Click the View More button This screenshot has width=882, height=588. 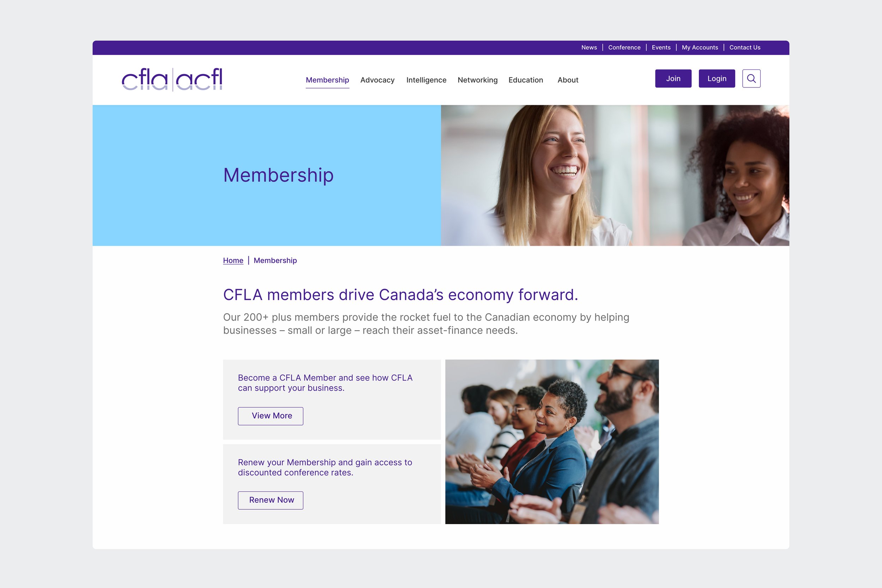tap(270, 416)
